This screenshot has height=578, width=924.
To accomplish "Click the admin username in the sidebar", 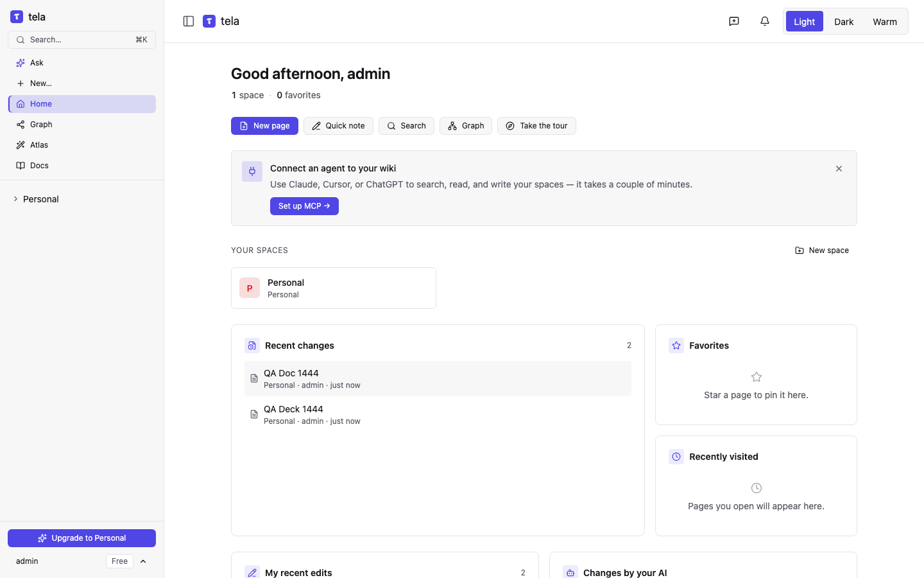I will (x=27, y=561).
